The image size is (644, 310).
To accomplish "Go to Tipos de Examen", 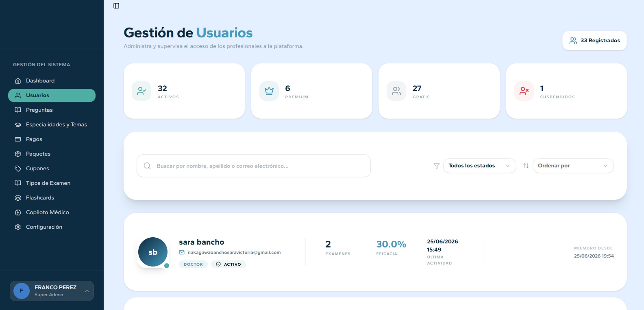I will (x=52, y=183).
